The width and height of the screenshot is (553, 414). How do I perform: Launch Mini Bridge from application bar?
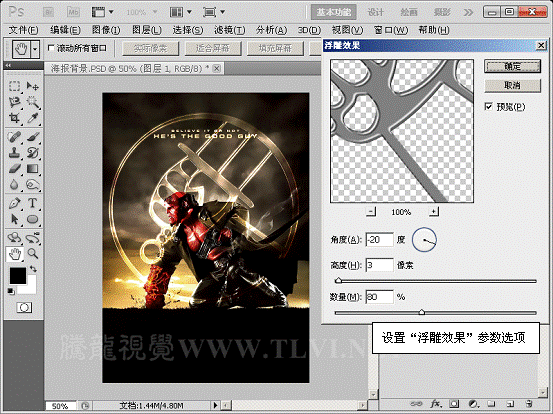pyautogui.click(x=73, y=12)
